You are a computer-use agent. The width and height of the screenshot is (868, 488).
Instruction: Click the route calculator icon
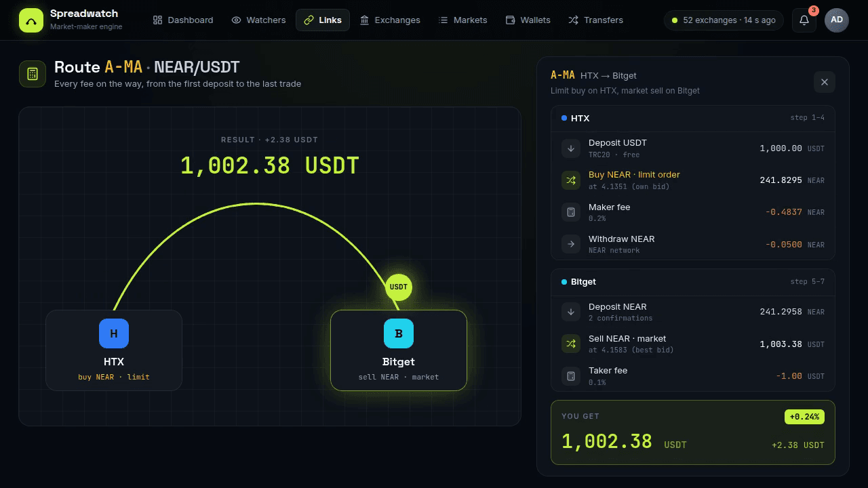pyautogui.click(x=33, y=74)
